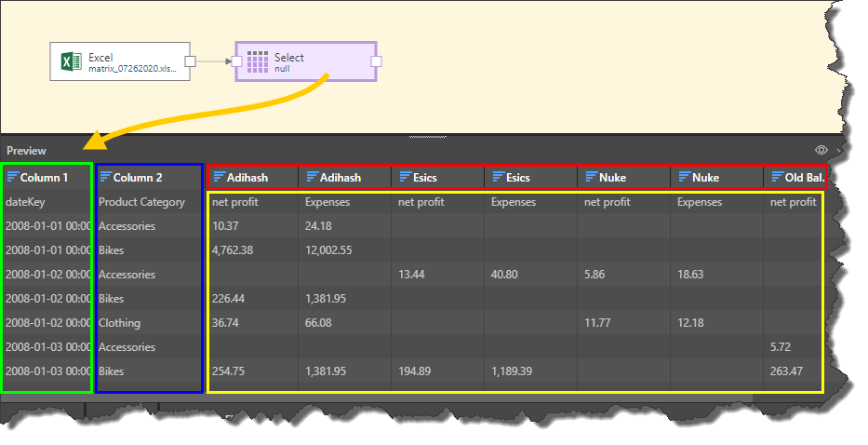The image size is (868, 445).
Task: Select the 226.44 value
Action: (228, 299)
